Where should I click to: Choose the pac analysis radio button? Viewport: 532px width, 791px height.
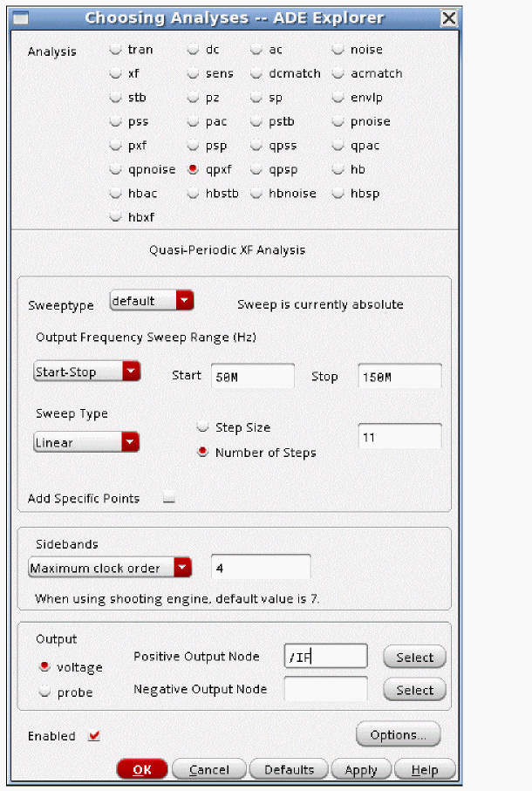coord(193,121)
